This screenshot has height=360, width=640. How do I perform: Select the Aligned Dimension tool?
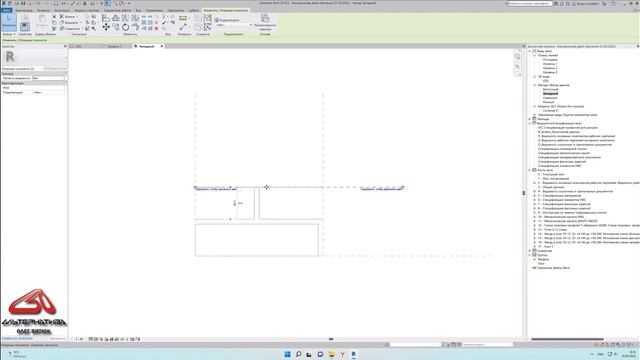[x=183, y=27]
